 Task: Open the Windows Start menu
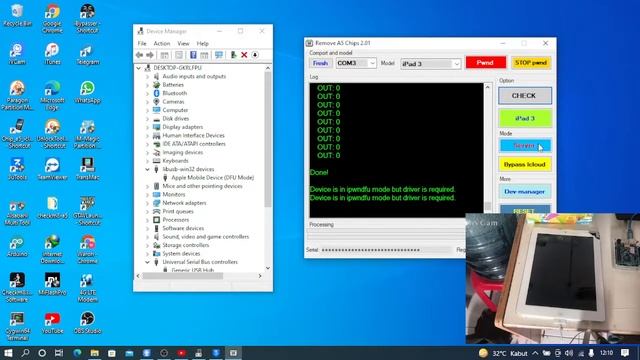pos(8,353)
